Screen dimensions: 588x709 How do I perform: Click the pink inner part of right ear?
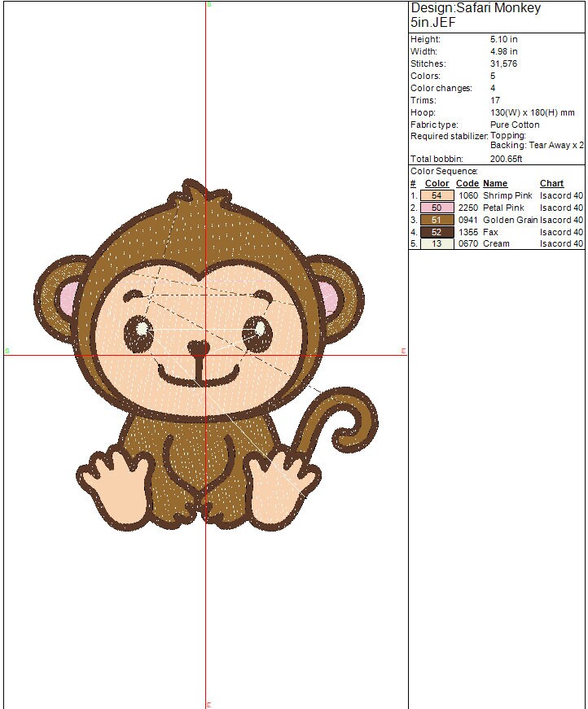[329, 300]
